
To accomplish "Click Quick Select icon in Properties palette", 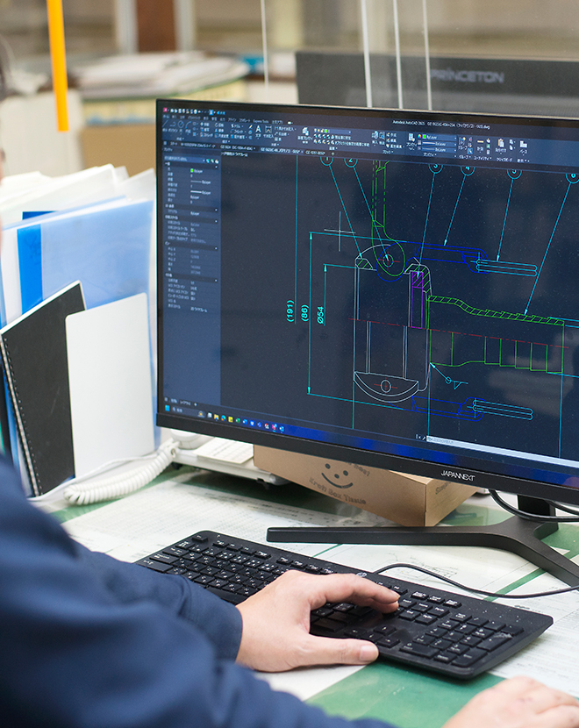I will (216, 161).
